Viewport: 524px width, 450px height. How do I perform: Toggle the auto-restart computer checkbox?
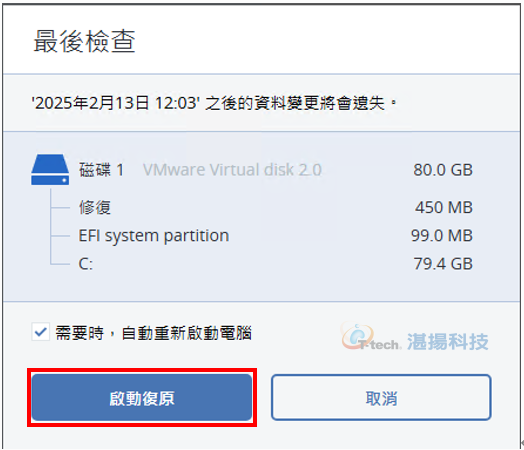tap(40, 332)
